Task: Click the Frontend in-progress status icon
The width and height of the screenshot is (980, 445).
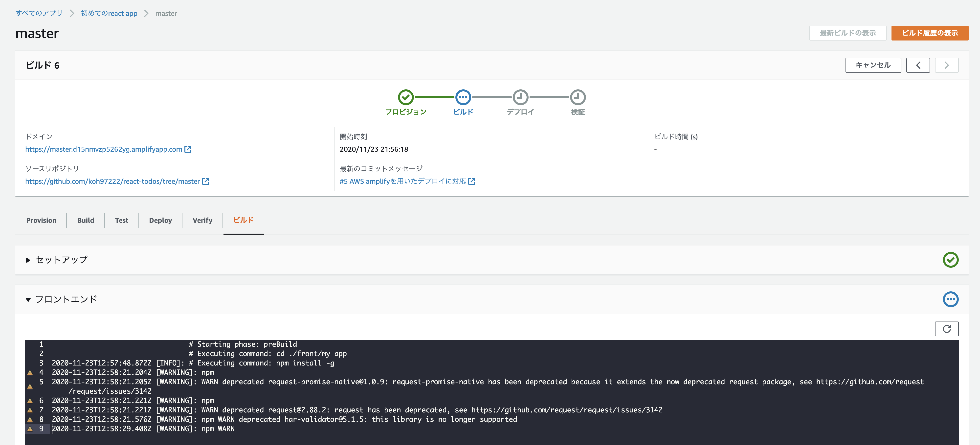Action: [950, 299]
